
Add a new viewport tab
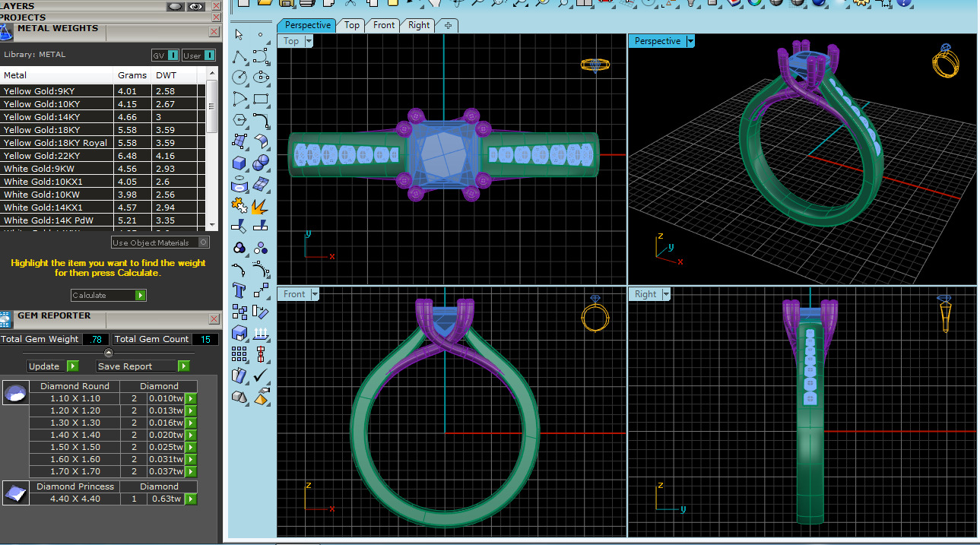pos(448,25)
